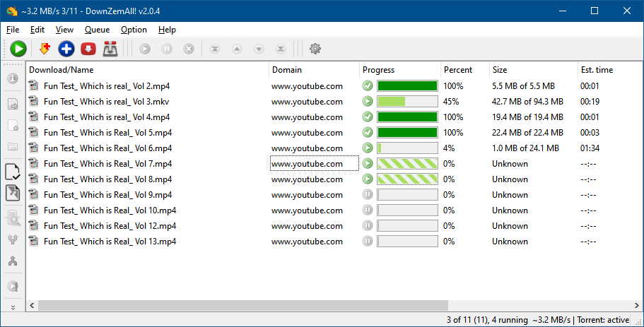Sort by Percent column header

pos(465,70)
